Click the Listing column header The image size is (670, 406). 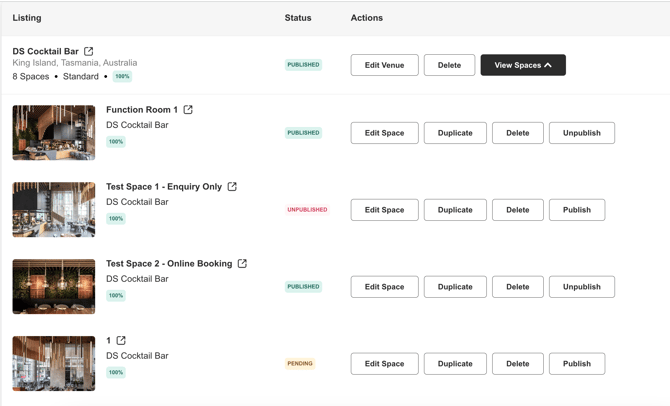point(27,18)
